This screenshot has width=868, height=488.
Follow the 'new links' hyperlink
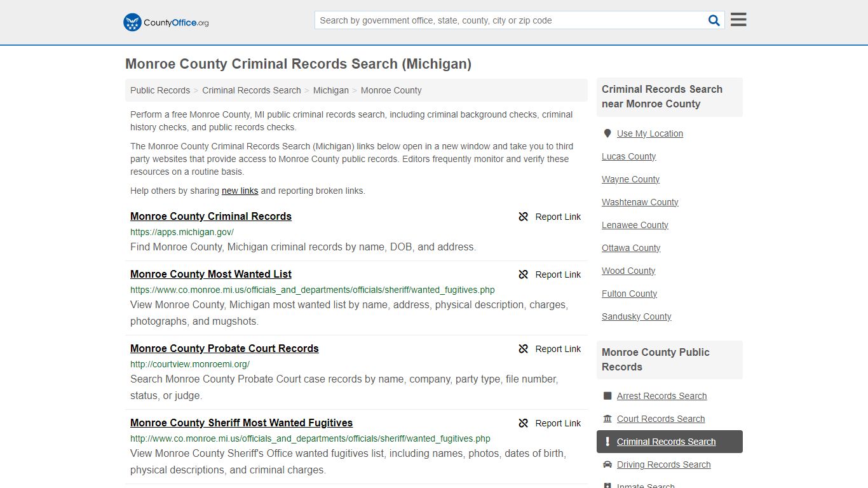click(240, 191)
